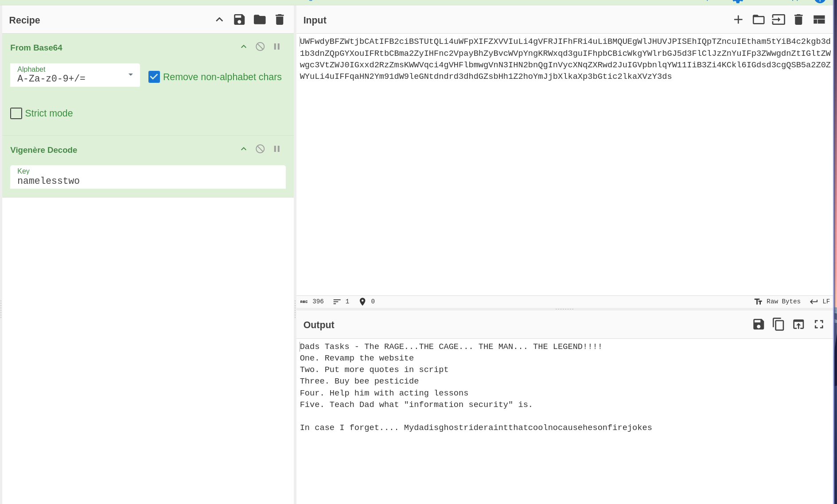Copy raw output to clipboard
The image size is (837, 504).
(x=779, y=324)
